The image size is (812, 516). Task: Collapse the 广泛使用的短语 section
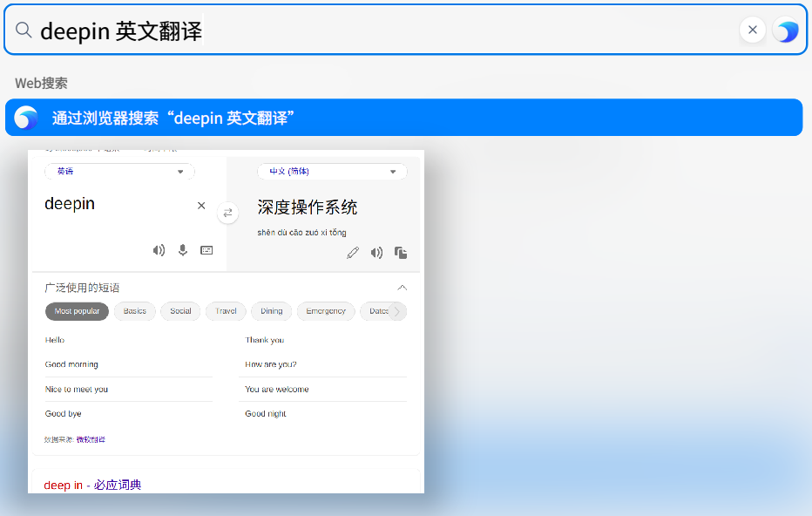pos(402,288)
